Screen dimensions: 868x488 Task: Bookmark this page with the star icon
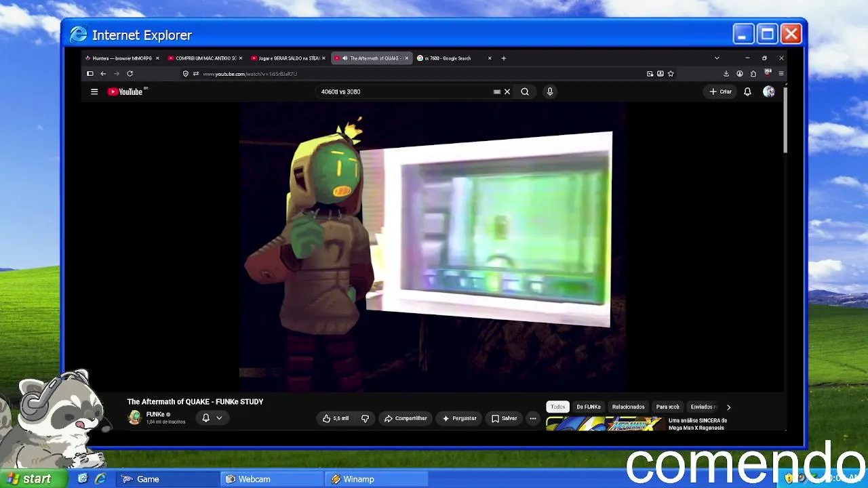(x=671, y=74)
